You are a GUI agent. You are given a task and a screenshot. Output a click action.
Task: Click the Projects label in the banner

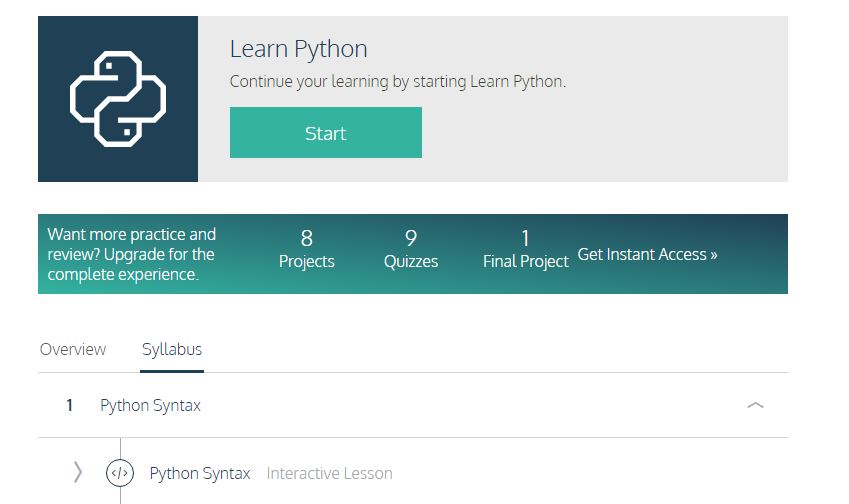click(306, 261)
